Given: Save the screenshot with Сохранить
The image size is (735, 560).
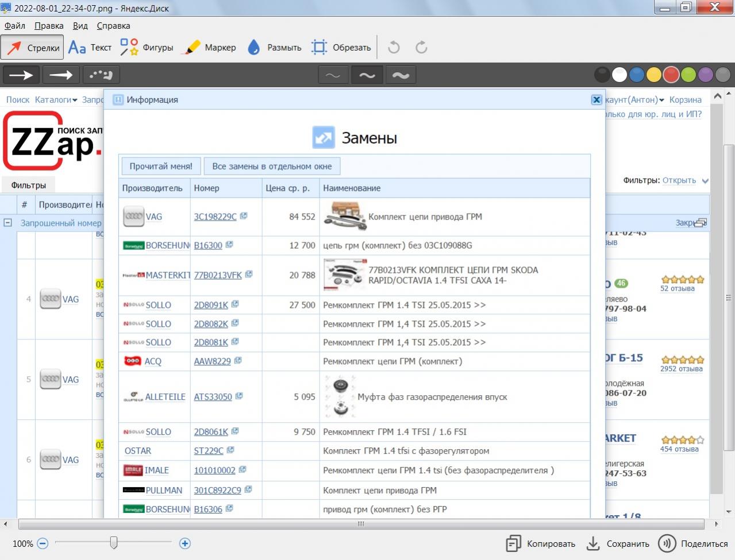Looking at the screenshot, I should [x=618, y=544].
